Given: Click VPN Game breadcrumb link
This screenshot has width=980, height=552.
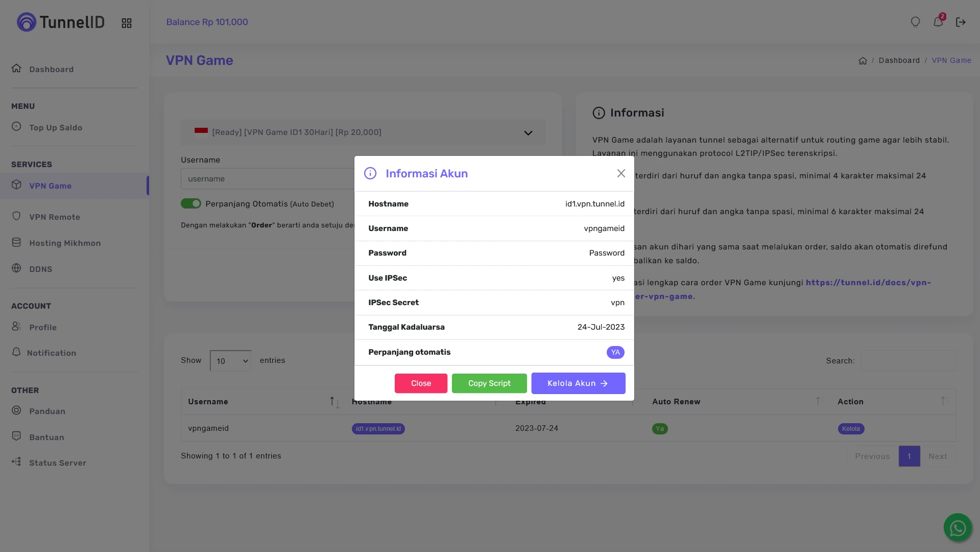Looking at the screenshot, I should tap(951, 60).
